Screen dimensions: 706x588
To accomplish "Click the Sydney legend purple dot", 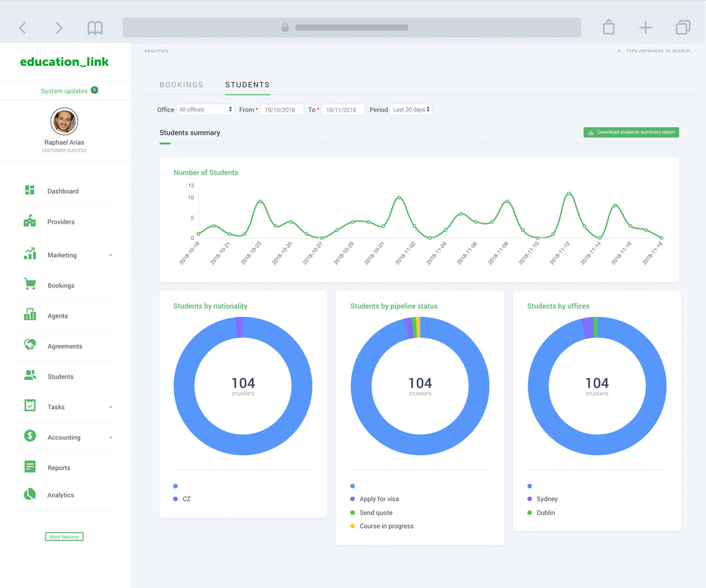I will pos(529,499).
